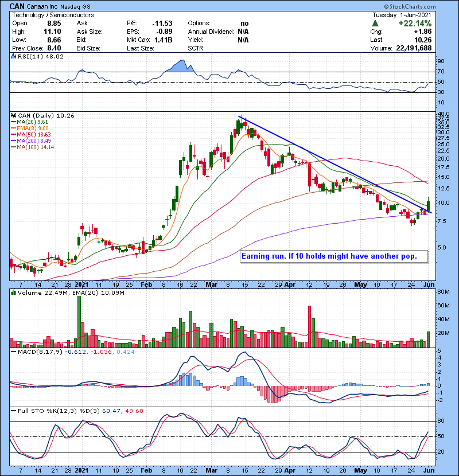
Task: Click the Canaan Inc company name
Action: 42,7
